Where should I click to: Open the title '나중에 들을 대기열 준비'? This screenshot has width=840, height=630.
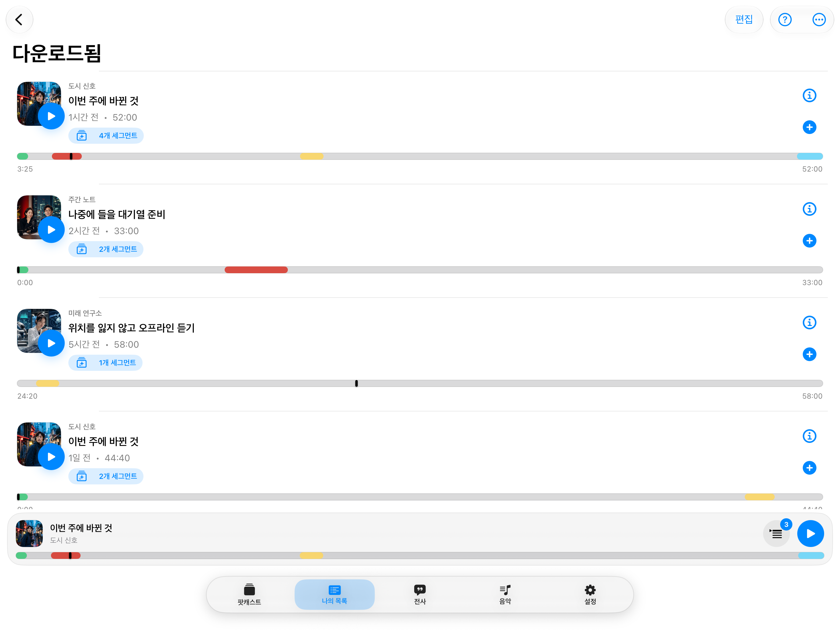click(117, 215)
